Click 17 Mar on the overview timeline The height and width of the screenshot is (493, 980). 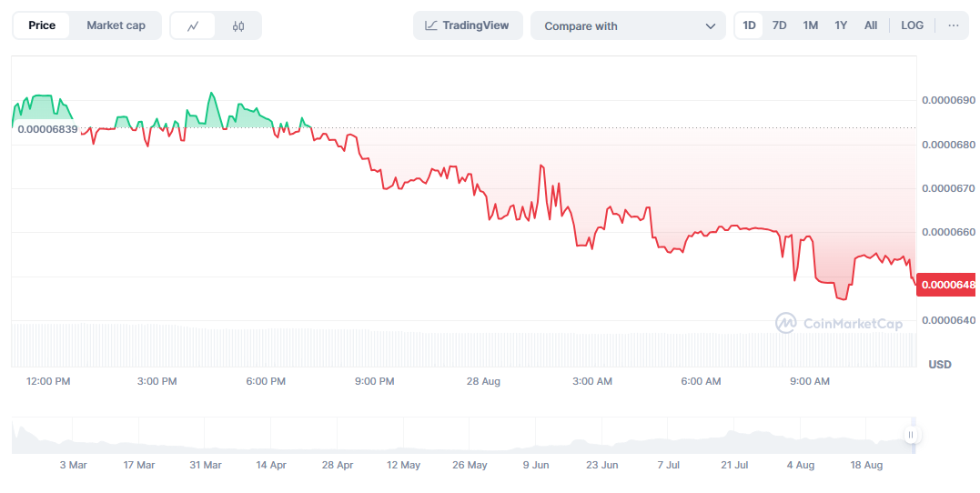[138, 465]
